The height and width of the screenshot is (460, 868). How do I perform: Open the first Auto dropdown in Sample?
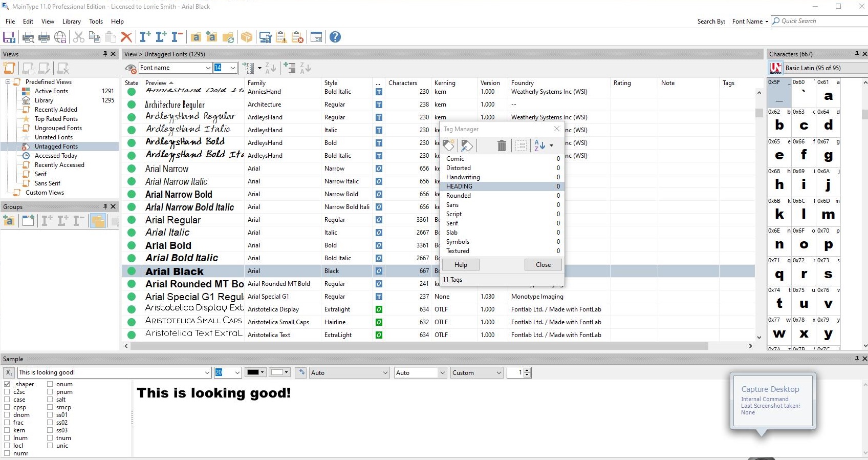point(350,372)
